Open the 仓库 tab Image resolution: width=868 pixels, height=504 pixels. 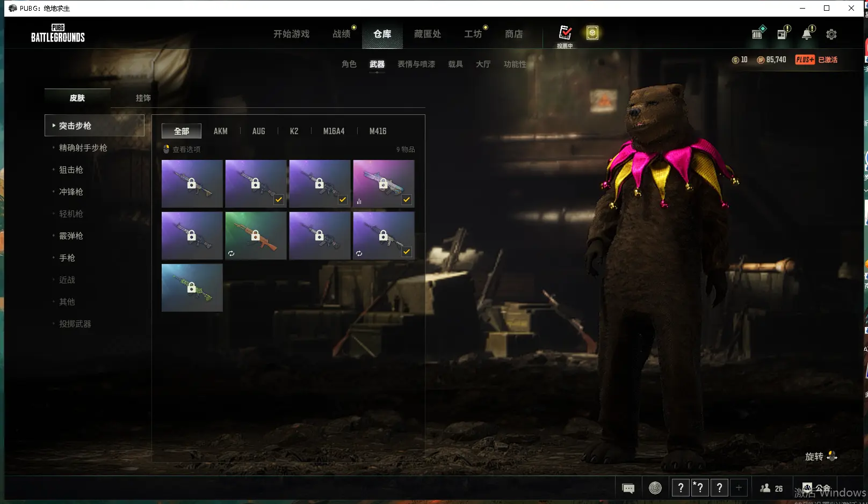(x=382, y=34)
